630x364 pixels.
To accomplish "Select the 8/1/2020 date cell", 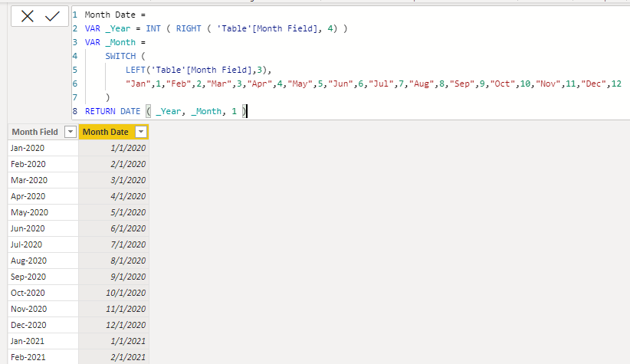I will tap(113, 261).
